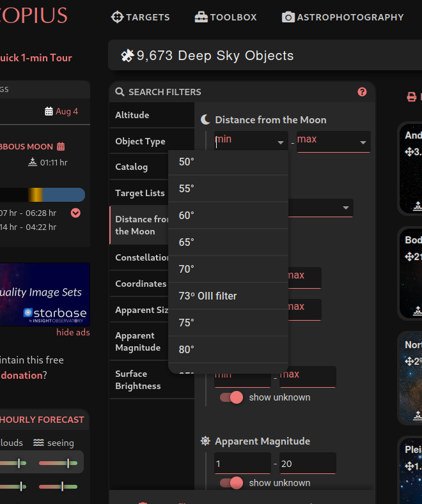The width and height of the screenshot is (422, 504).
Task: Choose 65° option in list
Action: pyautogui.click(x=228, y=242)
